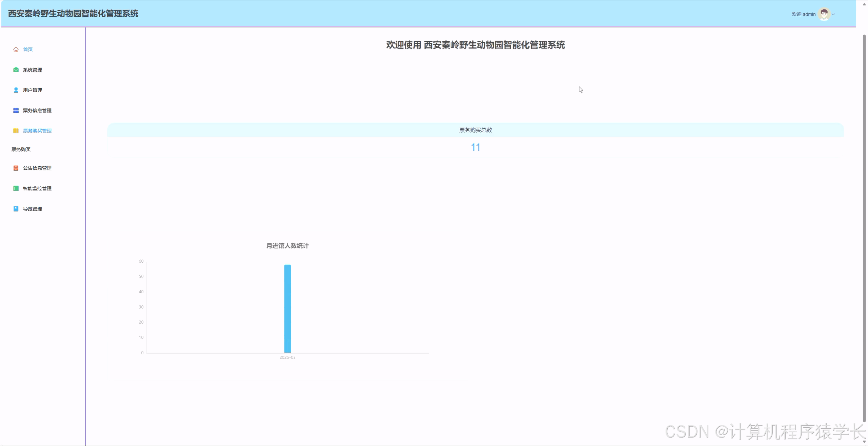Click the home icon beside 首页
The height and width of the screenshot is (446, 868).
point(16,50)
